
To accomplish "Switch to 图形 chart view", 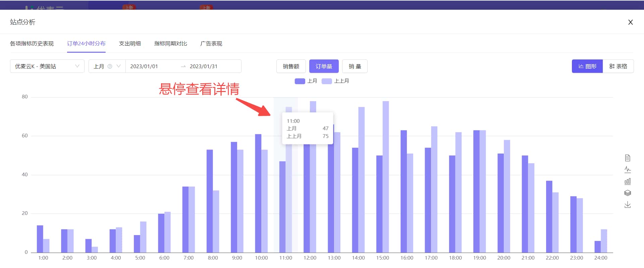I will coord(587,66).
